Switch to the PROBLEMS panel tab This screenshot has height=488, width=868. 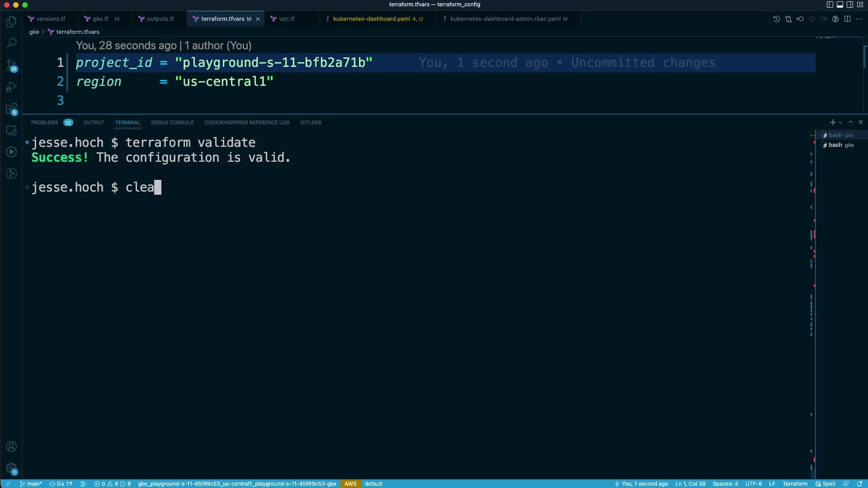point(45,122)
